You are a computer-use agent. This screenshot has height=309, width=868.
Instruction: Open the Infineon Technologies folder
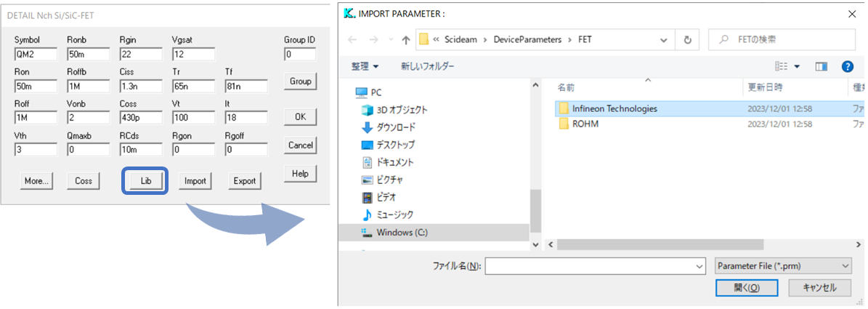click(614, 108)
